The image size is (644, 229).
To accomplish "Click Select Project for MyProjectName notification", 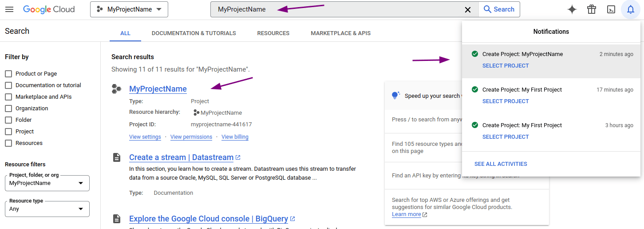I will click(x=506, y=66).
